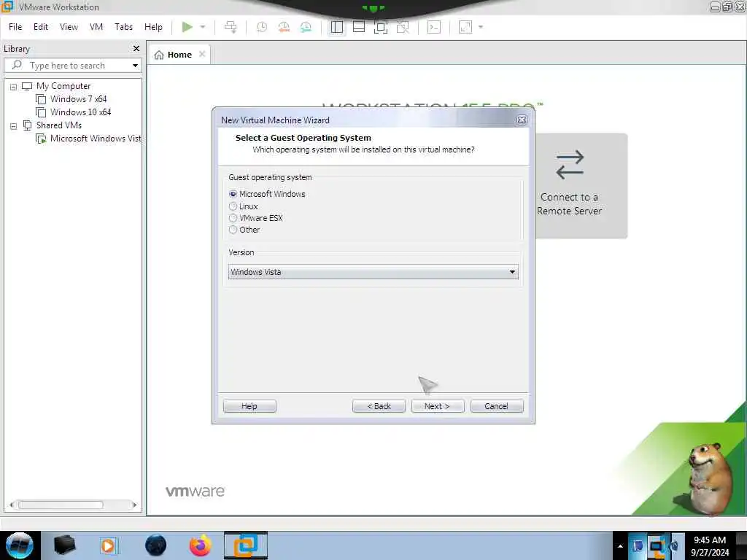Collapse the Shared VMs tree node
This screenshot has width=747, height=560.
[13, 126]
